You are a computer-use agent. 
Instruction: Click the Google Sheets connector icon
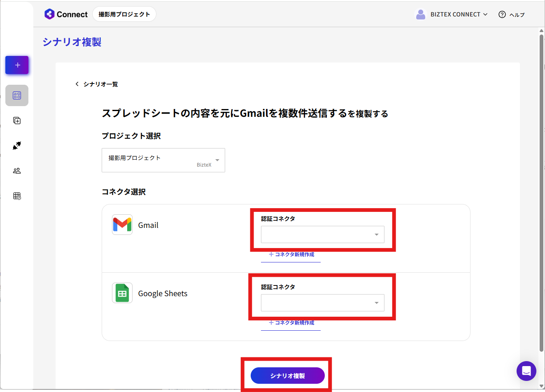pos(122,293)
